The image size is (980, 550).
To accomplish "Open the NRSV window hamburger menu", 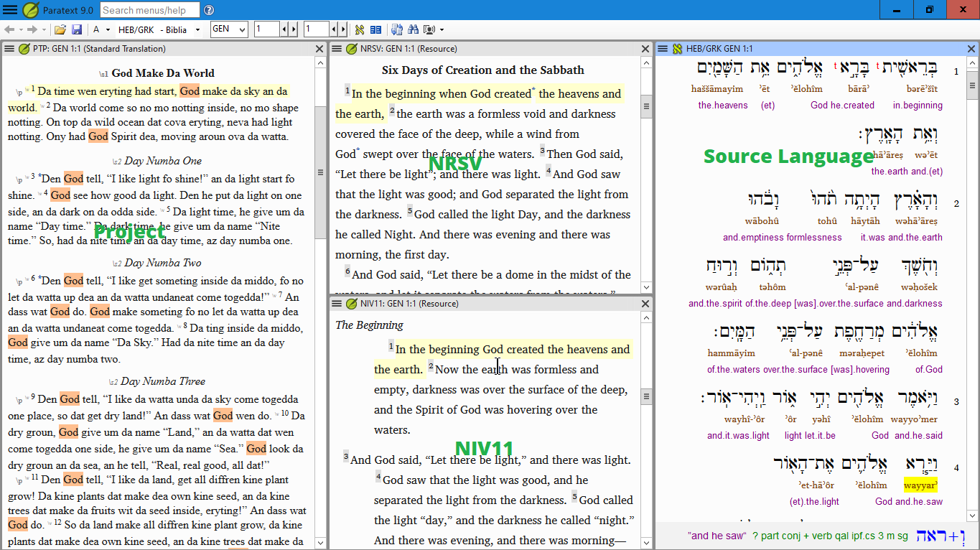I will point(337,49).
